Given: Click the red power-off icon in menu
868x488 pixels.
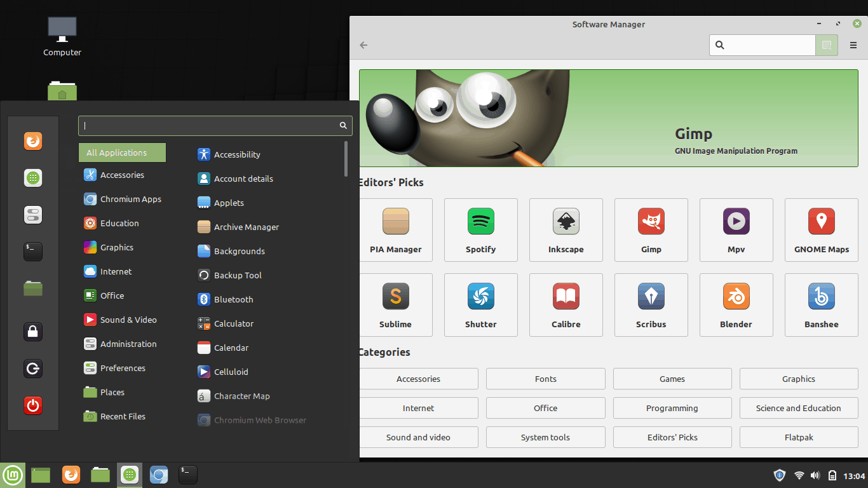Looking at the screenshot, I should coord(33,405).
